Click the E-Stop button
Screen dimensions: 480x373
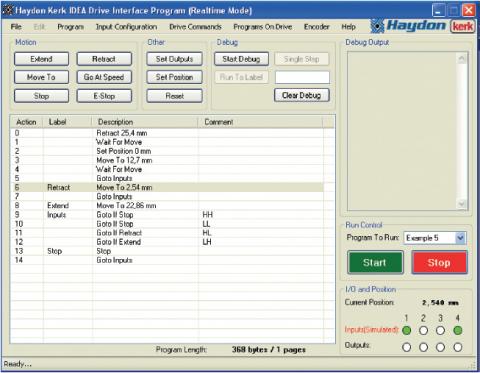coord(104,96)
